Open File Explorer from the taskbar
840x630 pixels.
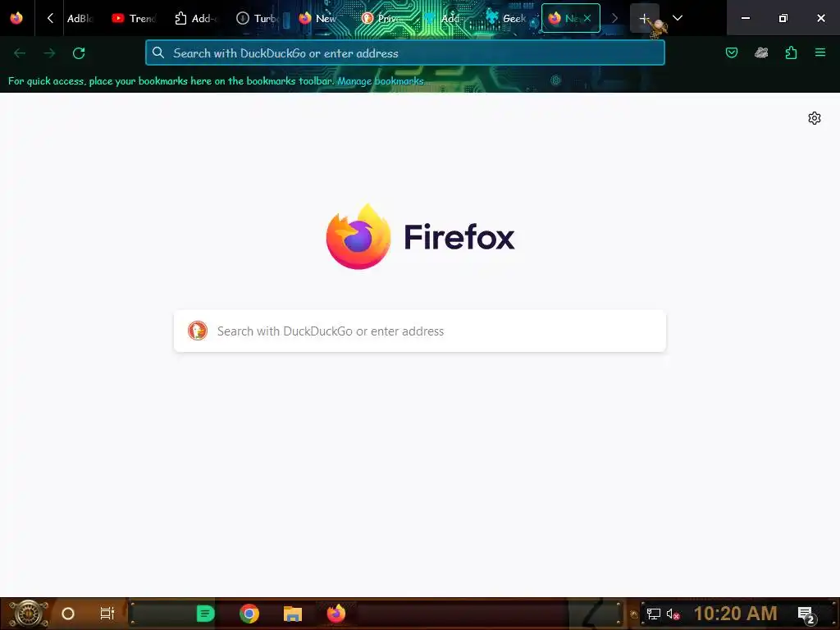pyautogui.click(x=293, y=614)
